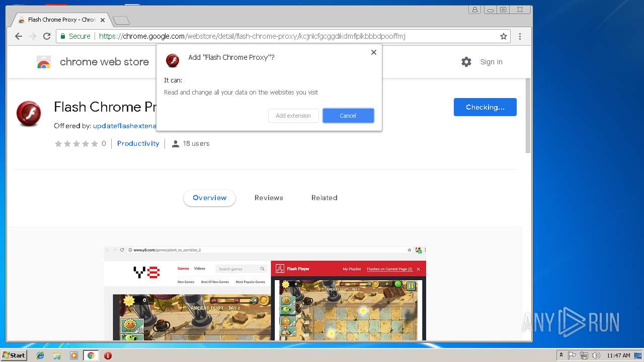Image resolution: width=644 pixels, height=362 pixels.
Task: Open media player from taskbar
Action: [x=74, y=355]
